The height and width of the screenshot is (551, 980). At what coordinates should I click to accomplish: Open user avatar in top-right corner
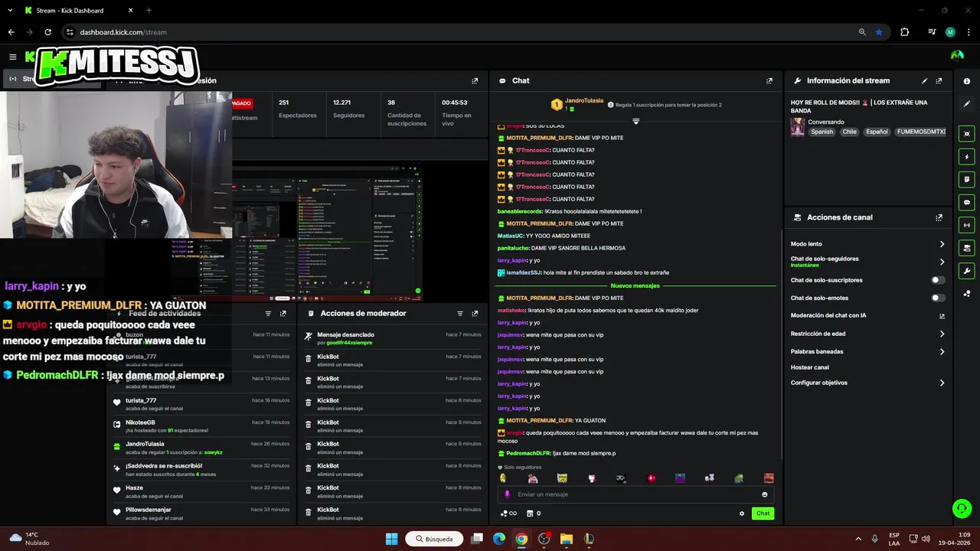point(957,56)
